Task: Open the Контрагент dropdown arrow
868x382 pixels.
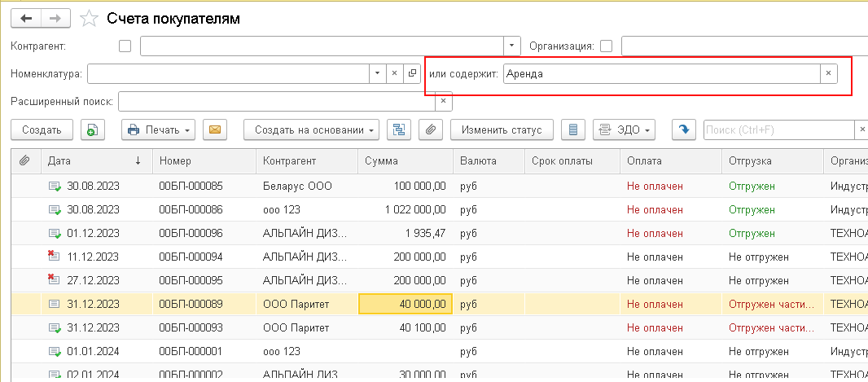Action: [511, 46]
